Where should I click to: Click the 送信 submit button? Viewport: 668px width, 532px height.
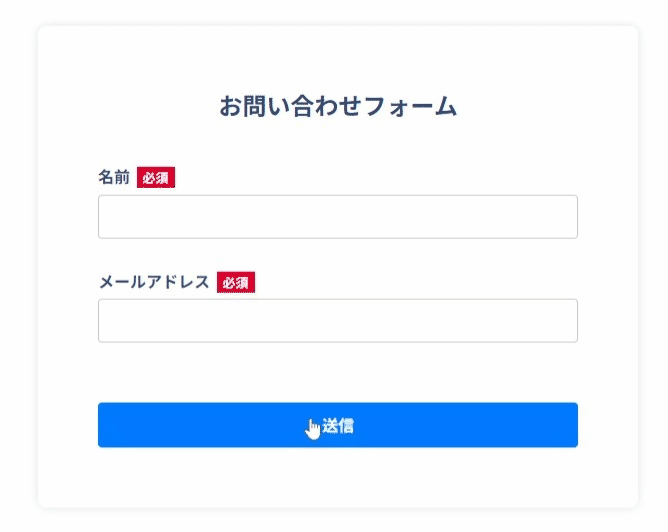pyautogui.click(x=337, y=425)
